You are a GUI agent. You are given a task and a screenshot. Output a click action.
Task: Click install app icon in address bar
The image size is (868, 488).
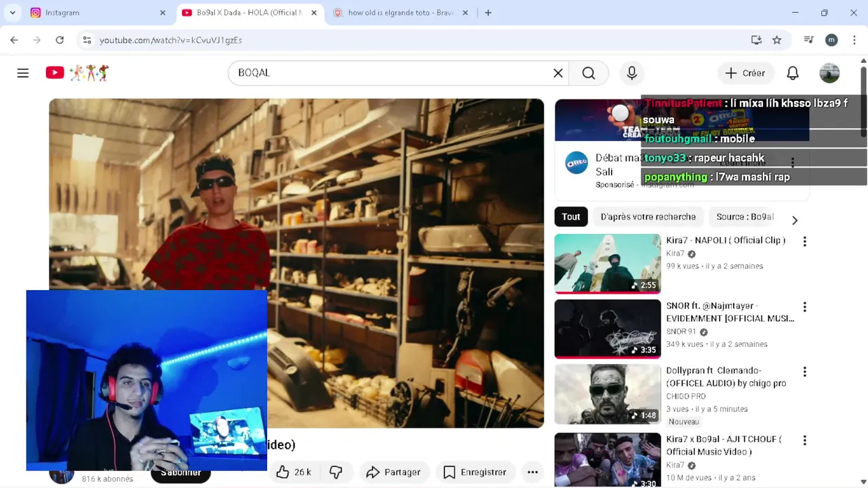[756, 40]
